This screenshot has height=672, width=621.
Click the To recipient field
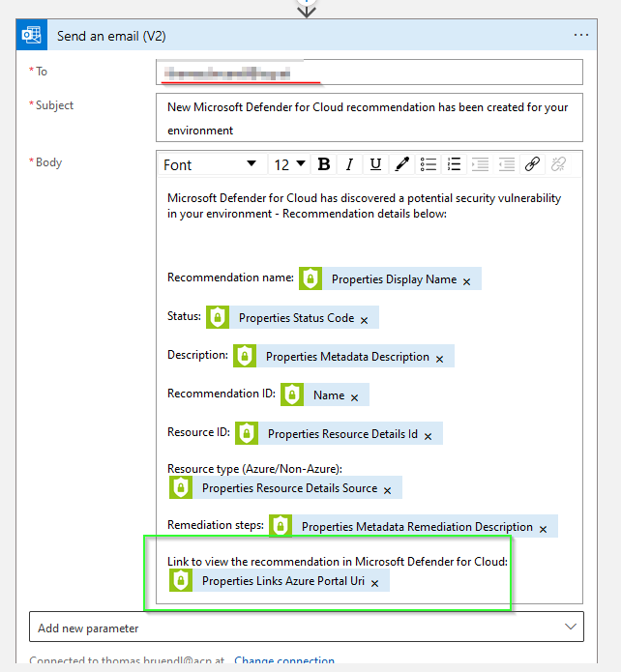point(370,72)
